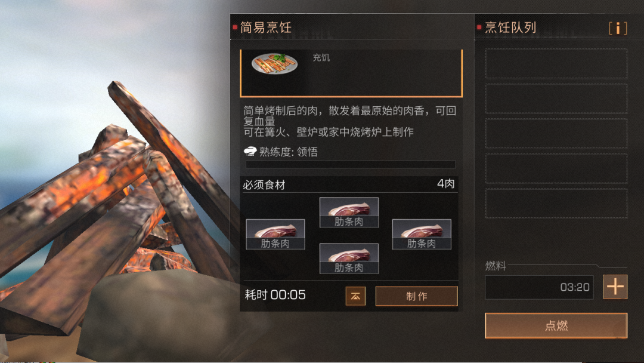The width and height of the screenshot is (644, 363).
Task: Add fuel with the plus icon
Action: click(615, 287)
